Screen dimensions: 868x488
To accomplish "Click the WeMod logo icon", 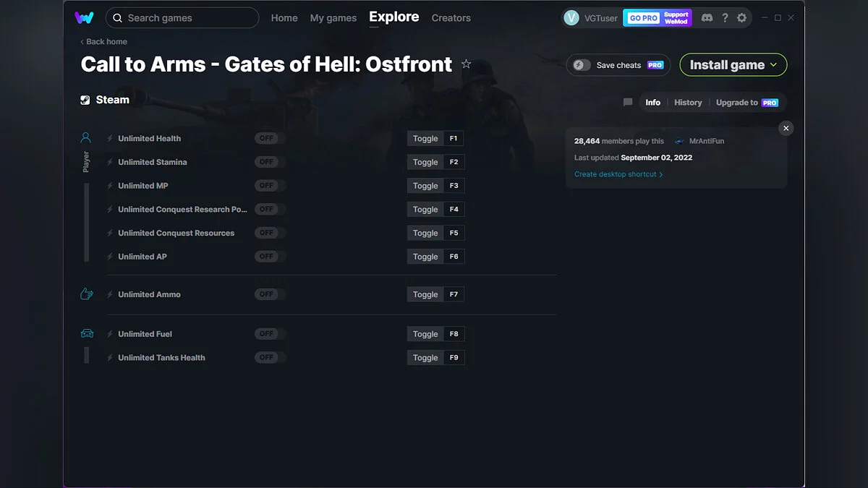I will (x=84, y=17).
